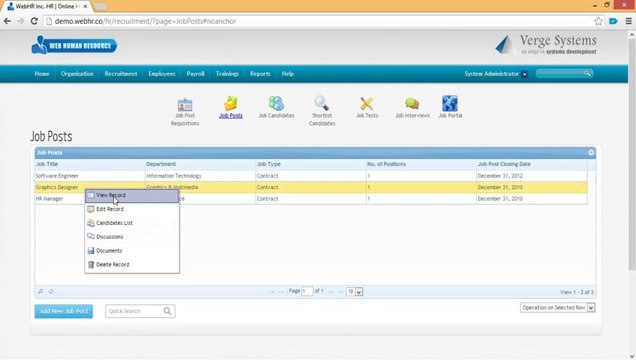Viewport: 636px width, 360px height.
Task: Bookmark this page with the star icon
Action: pos(598,21)
